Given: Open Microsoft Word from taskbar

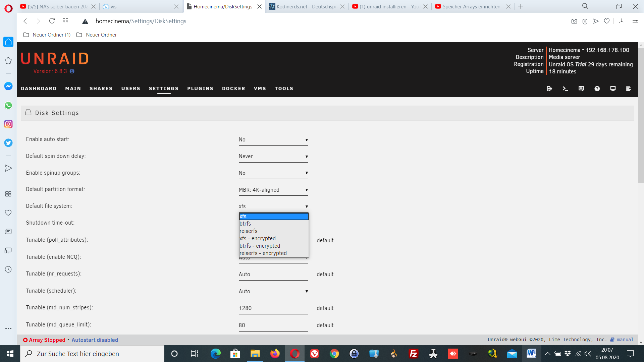Looking at the screenshot, I should [x=531, y=354].
